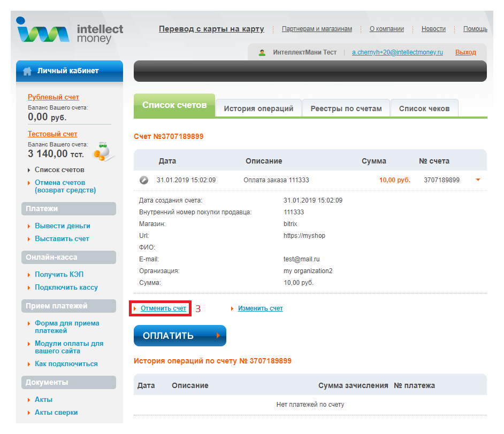Image resolution: width=504 pixels, height=434 pixels.
Task: Open Модули оплаты для вашего сайта
Action: (x=69, y=347)
